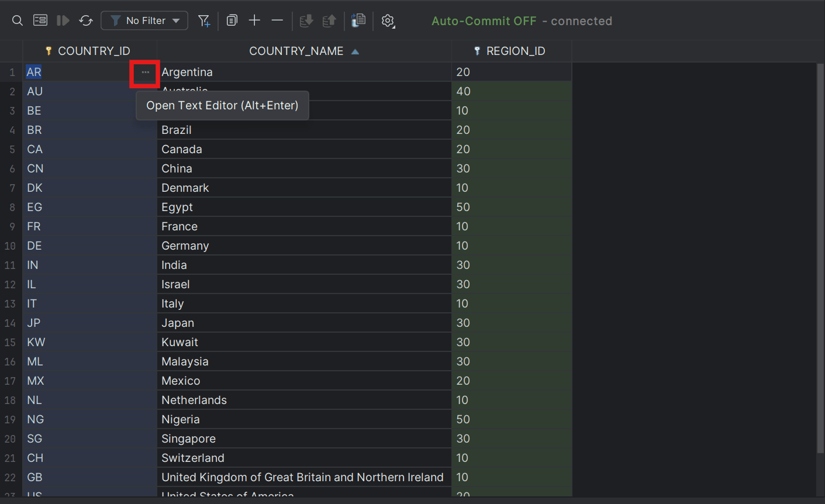Add a new row with the plus icon
The image size is (825, 504).
pos(254,20)
